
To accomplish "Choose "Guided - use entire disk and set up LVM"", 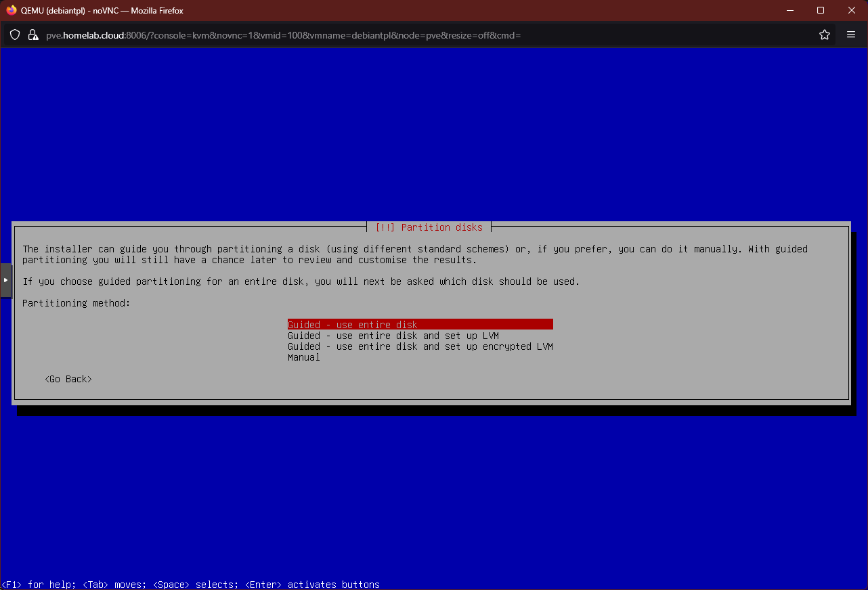I will click(x=393, y=335).
